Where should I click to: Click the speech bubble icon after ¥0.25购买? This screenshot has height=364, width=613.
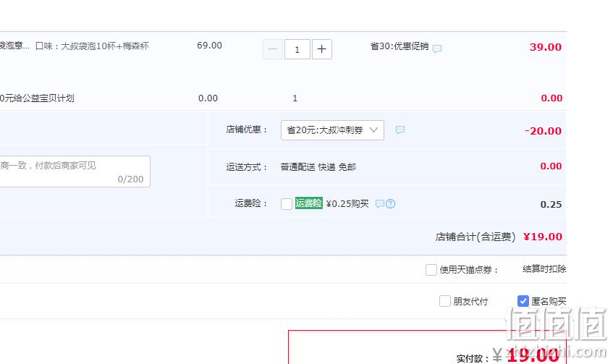click(380, 203)
